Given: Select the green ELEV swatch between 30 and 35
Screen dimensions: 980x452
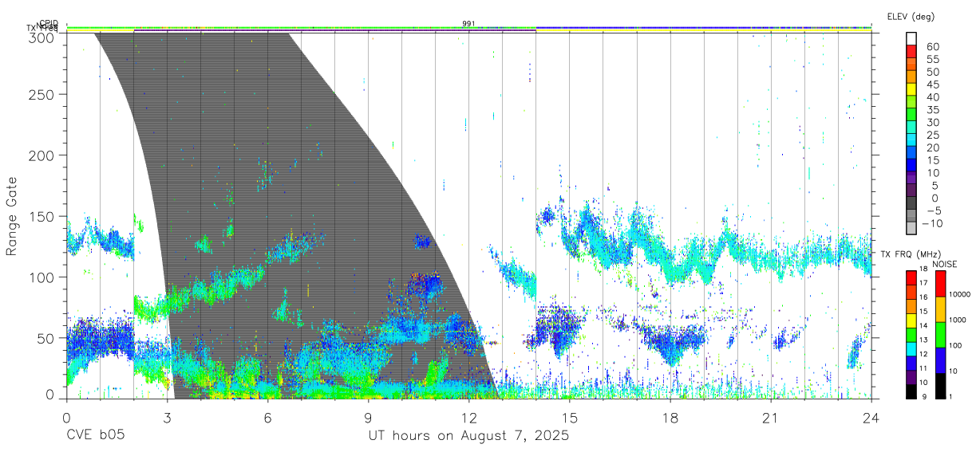Looking at the screenshot, I should [911, 116].
